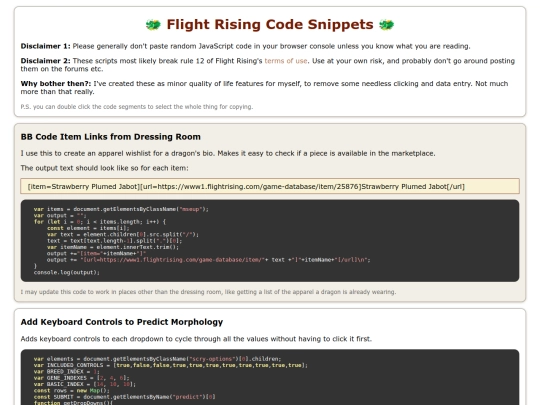Click the 'Adds keyboard controls to each dropdown' sentence

point(196,339)
